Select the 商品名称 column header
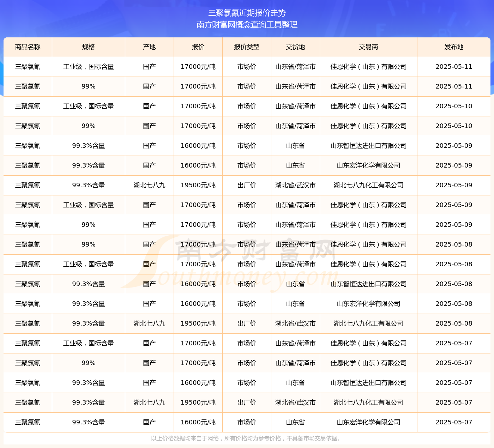 tap(28, 47)
